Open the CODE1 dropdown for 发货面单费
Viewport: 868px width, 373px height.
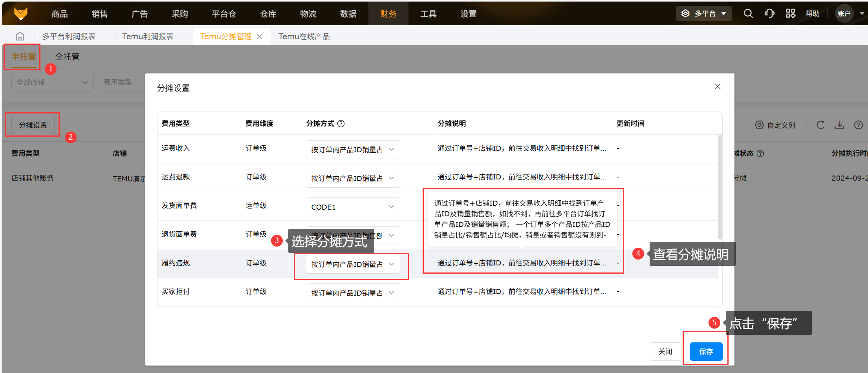click(x=353, y=207)
